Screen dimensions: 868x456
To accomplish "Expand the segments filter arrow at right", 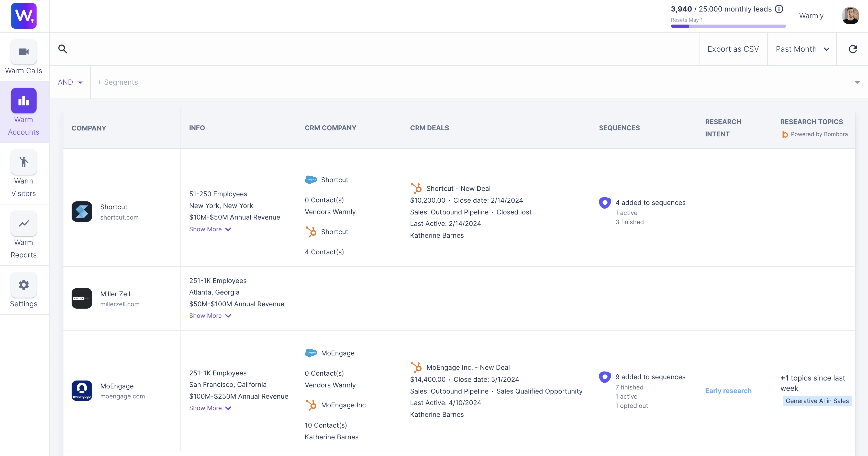I will pos(857,83).
